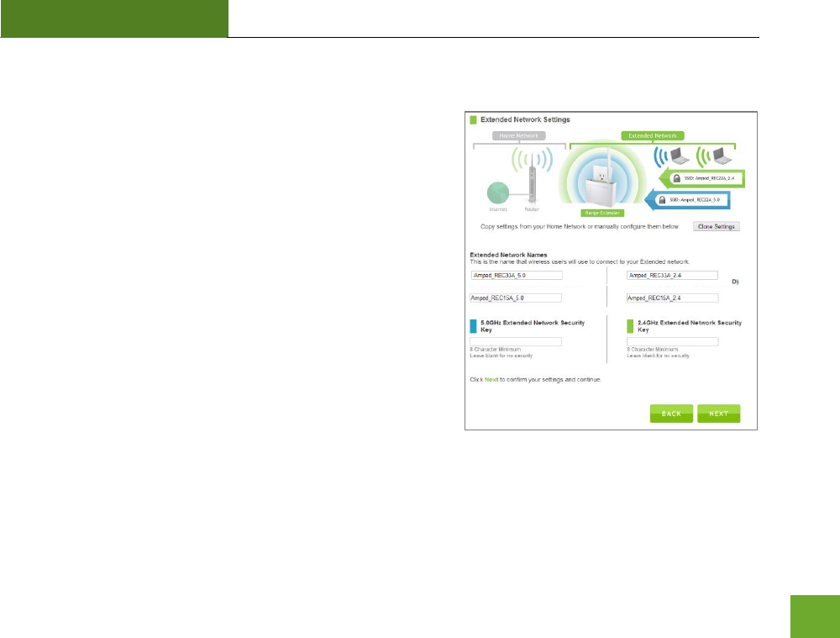Click the green NEXT button
Image resolution: width=840 pixels, height=638 pixels.
coord(718,414)
